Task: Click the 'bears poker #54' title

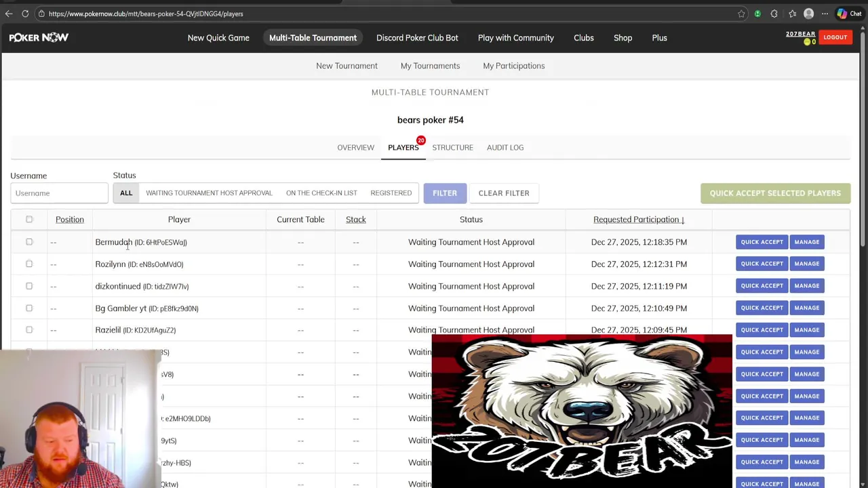Action: pos(430,120)
